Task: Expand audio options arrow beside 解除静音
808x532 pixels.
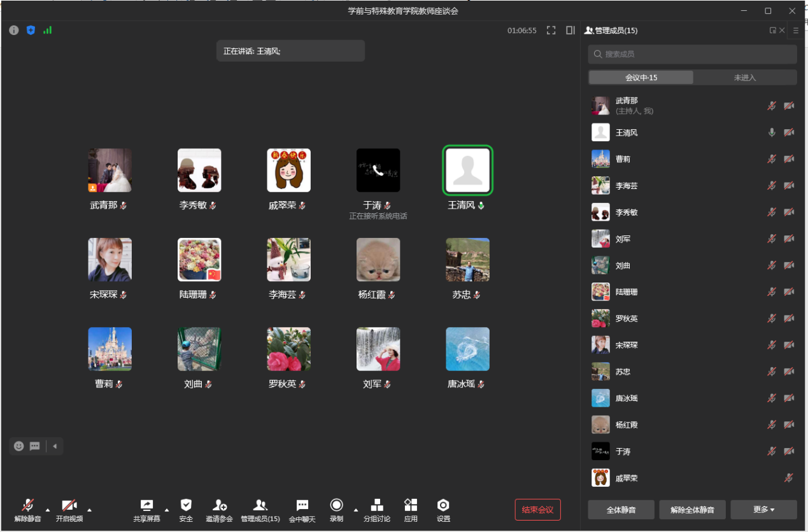Action: coord(48,509)
